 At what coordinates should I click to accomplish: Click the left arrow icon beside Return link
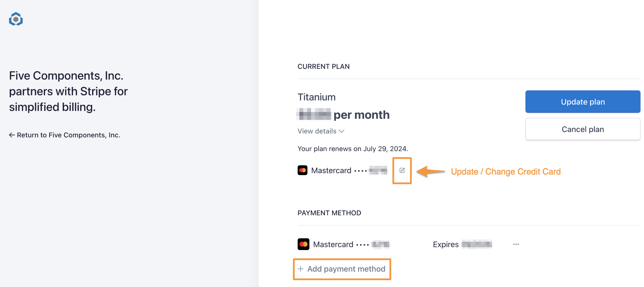tap(12, 135)
